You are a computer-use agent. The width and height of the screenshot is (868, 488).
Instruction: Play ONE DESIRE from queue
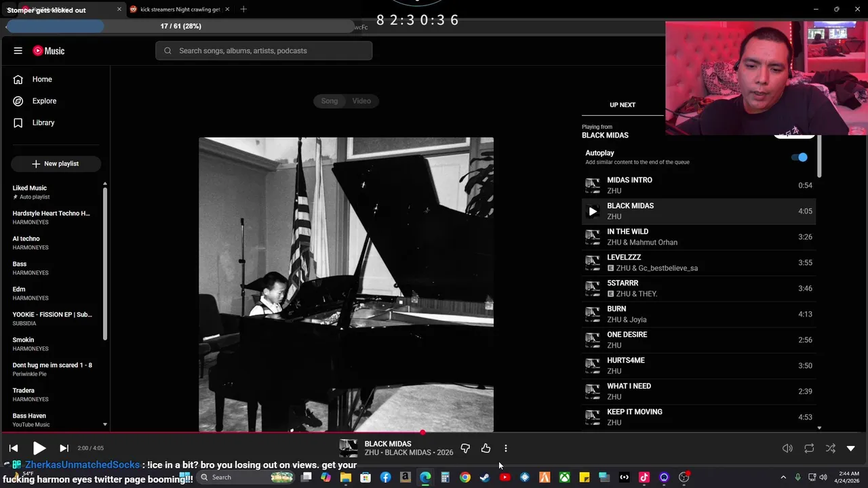click(698, 340)
